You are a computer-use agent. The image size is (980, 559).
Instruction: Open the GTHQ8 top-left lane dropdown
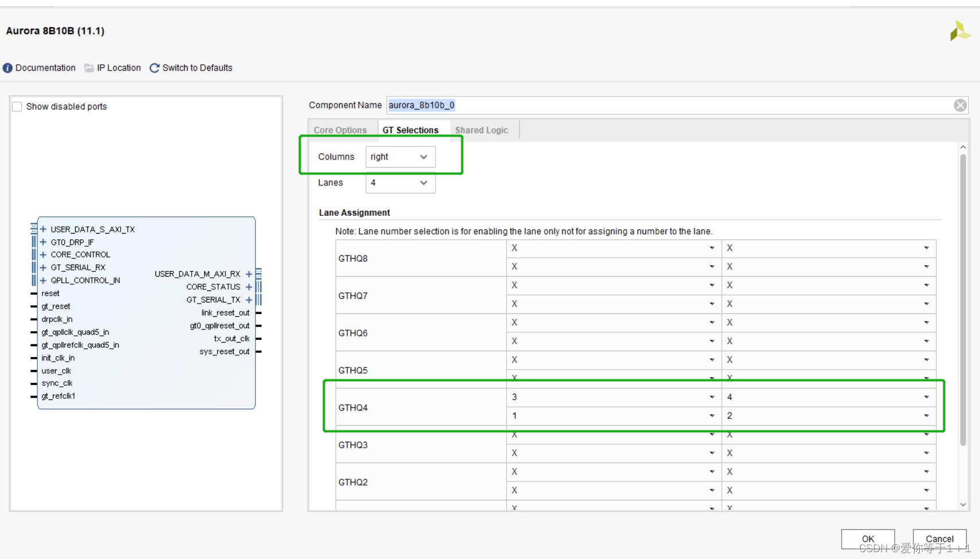[x=613, y=248]
